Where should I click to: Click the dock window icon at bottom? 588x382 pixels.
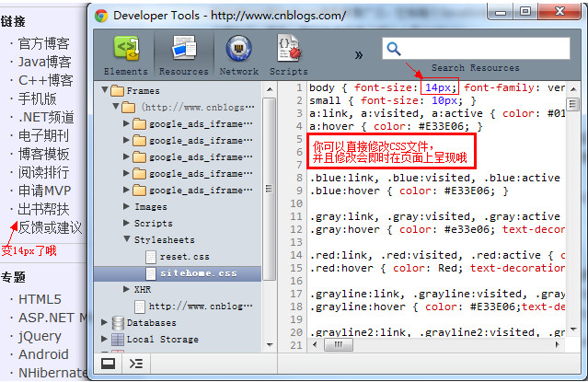pos(109,363)
